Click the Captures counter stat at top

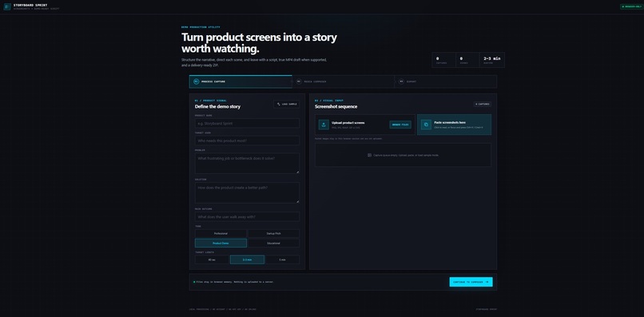(443, 60)
